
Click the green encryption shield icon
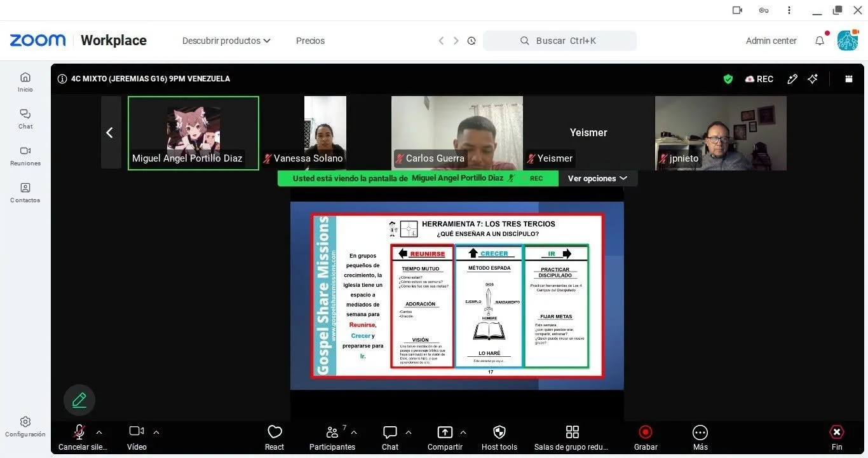click(728, 79)
